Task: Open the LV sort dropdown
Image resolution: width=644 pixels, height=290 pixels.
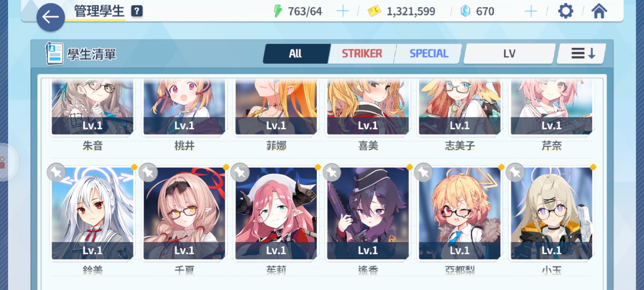Action: point(509,53)
